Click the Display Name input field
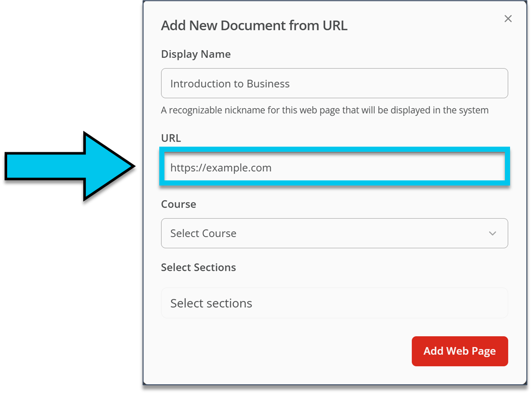Image resolution: width=532 pixels, height=394 pixels. (334, 83)
